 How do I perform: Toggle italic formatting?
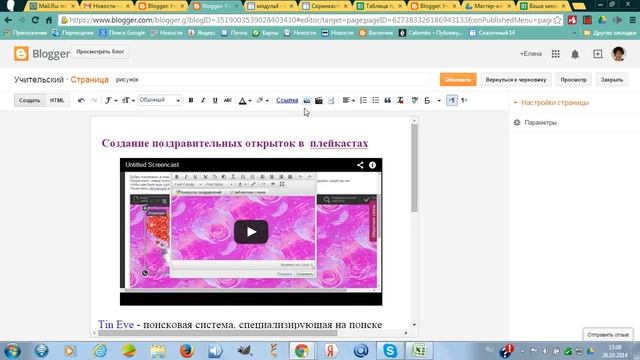(x=203, y=100)
